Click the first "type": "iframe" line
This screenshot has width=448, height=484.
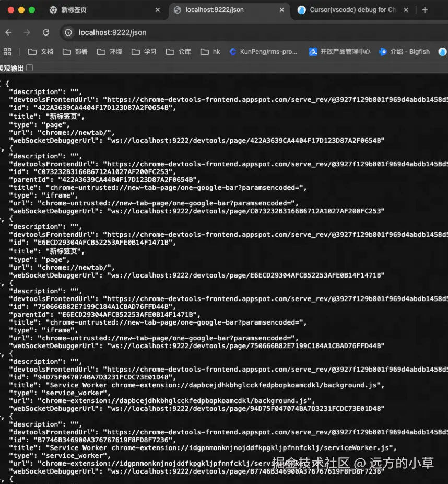[x=43, y=195]
